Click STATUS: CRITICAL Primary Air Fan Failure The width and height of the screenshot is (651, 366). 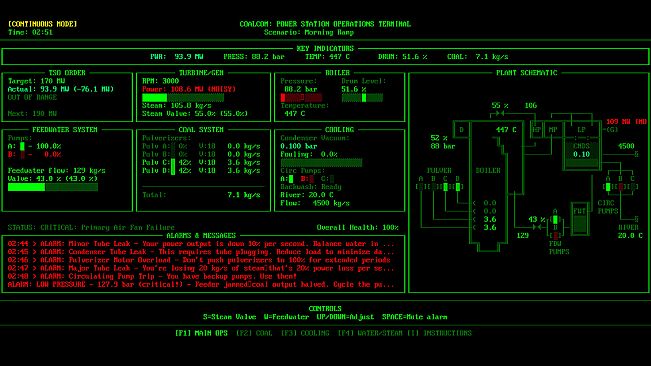tap(91, 227)
